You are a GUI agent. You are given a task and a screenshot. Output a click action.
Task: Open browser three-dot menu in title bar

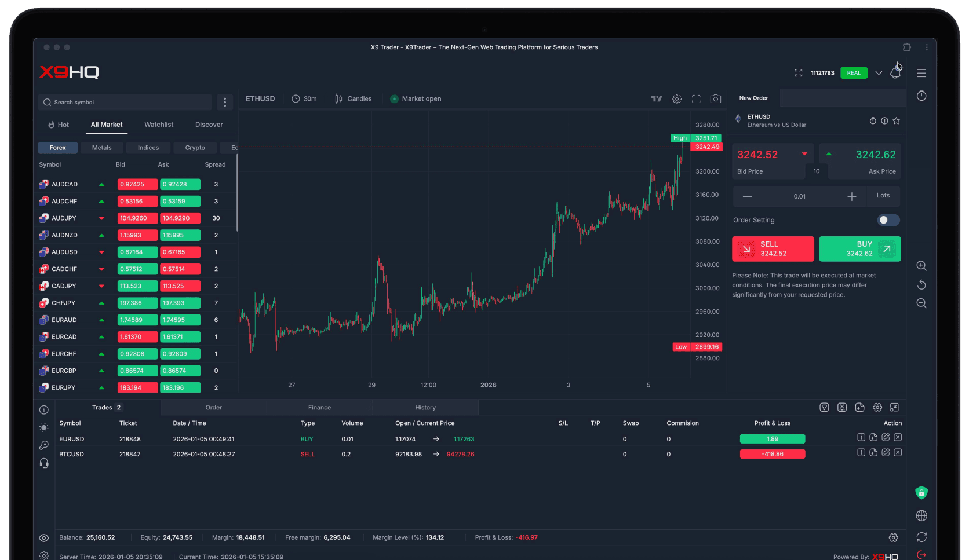pyautogui.click(x=927, y=47)
